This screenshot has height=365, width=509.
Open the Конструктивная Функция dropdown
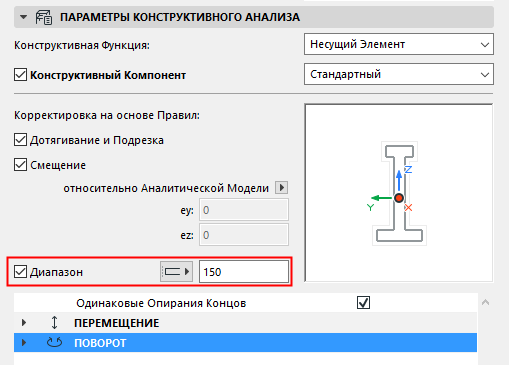click(x=399, y=44)
